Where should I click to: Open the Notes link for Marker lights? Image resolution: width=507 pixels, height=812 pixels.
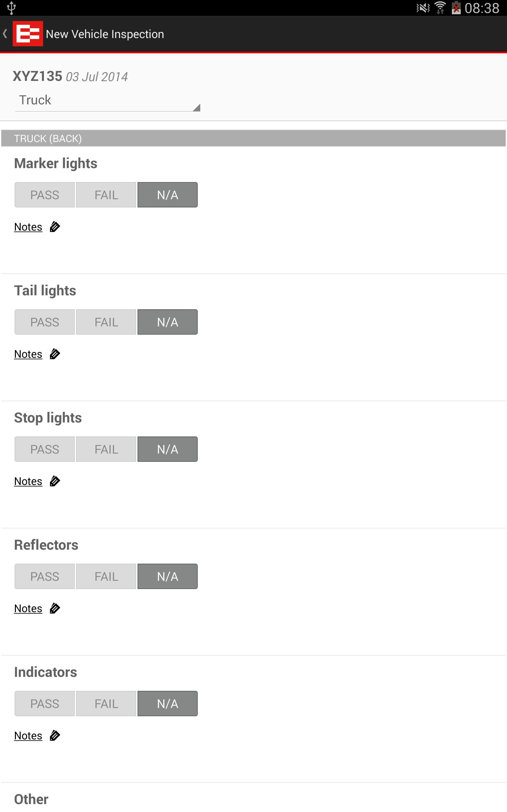(28, 227)
